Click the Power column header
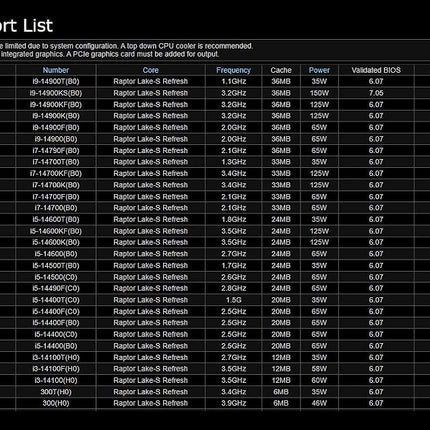The height and width of the screenshot is (430, 430). pyautogui.click(x=319, y=70)
